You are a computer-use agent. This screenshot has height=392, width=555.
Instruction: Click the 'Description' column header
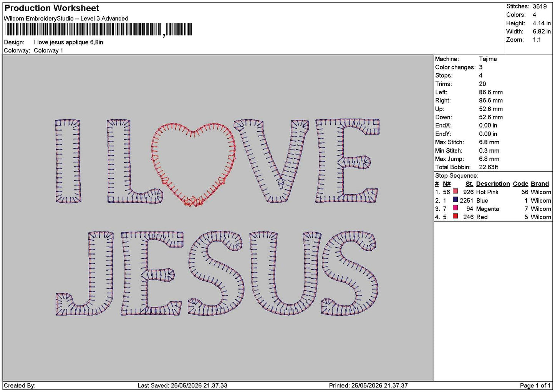pos(493,184)
